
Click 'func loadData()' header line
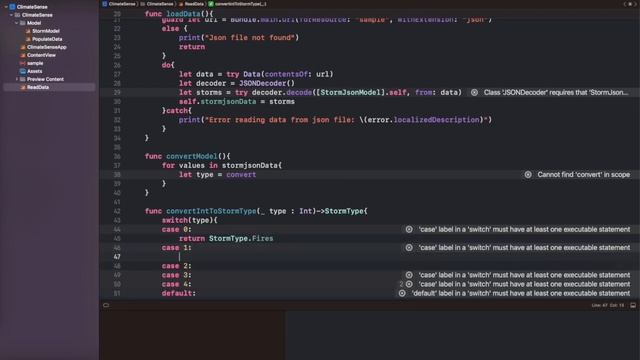tap(179, 14)
